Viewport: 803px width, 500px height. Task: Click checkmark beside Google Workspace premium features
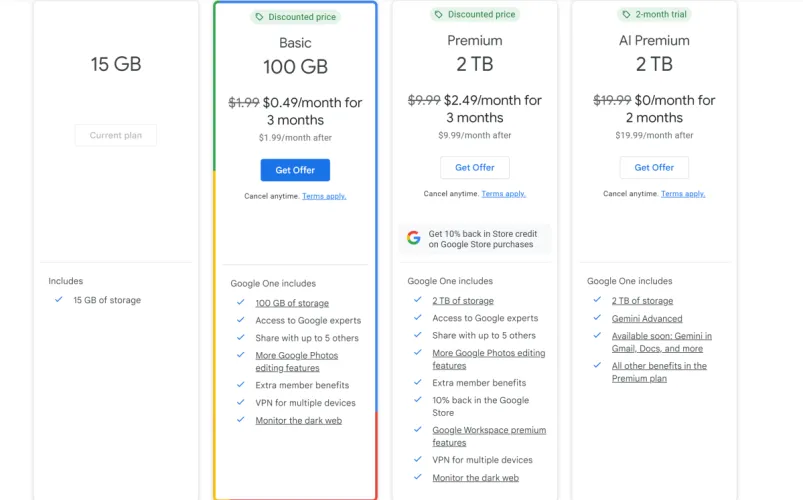417,430
